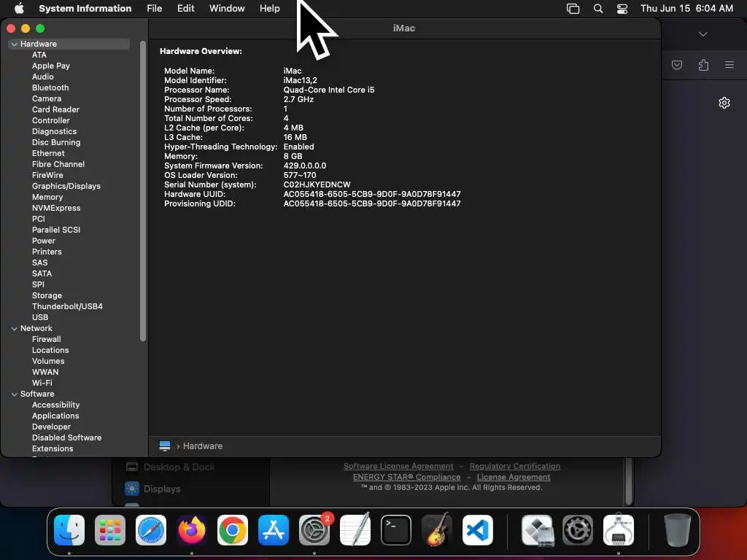Launch Terminal from the Dock
The image size is (747, 560).
(396, 530)
